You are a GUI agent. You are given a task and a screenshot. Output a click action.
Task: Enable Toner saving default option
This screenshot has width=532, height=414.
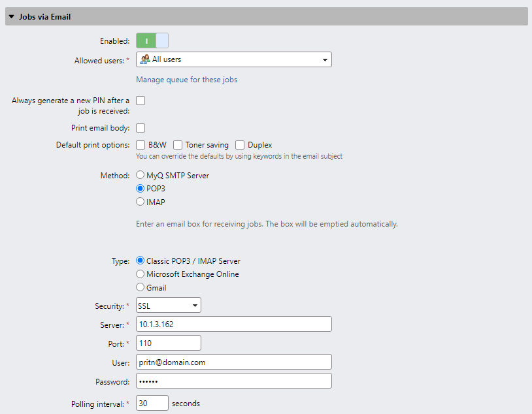coord(177,144)
